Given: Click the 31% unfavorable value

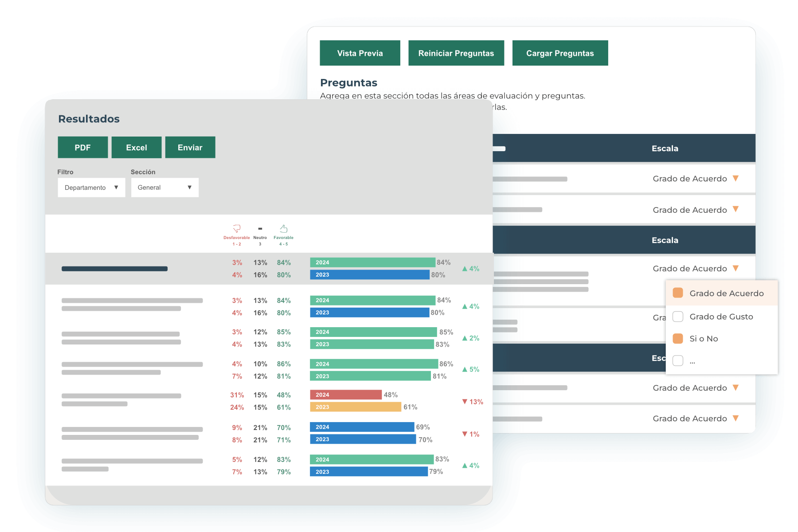Looking at the screenshot, I should coord(237,395).
